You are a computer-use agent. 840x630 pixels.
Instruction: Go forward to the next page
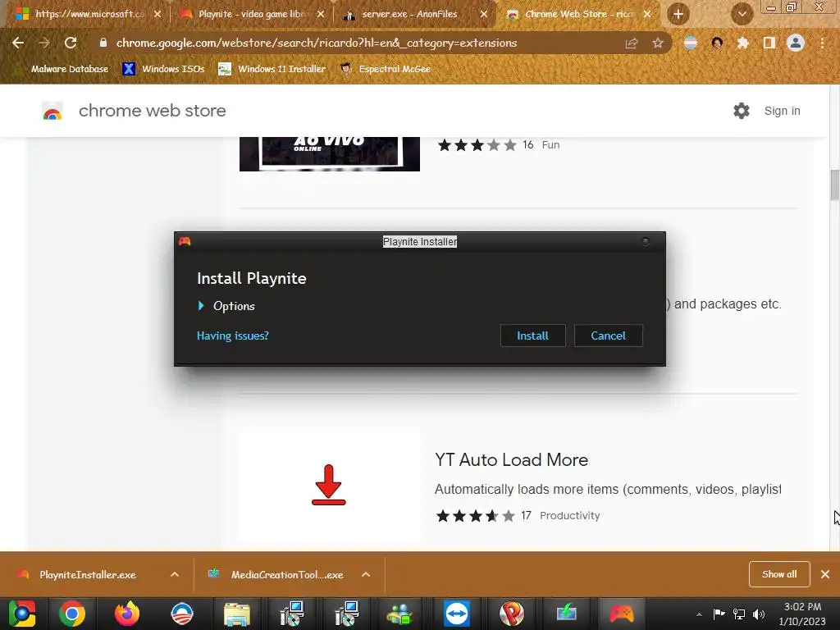pyautogui.click(x=44, y=43)
